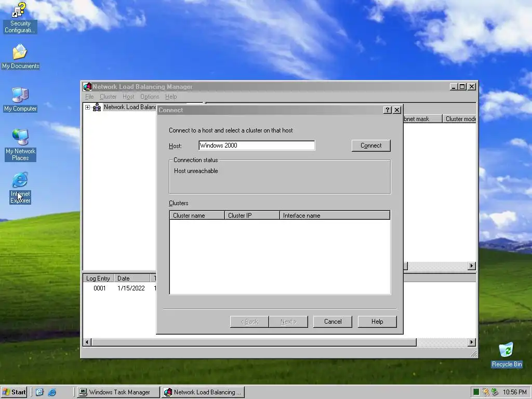Switch to Windows Task Manager in taskbar
This screenshot has width=532, height=399.
coord(118,392)
